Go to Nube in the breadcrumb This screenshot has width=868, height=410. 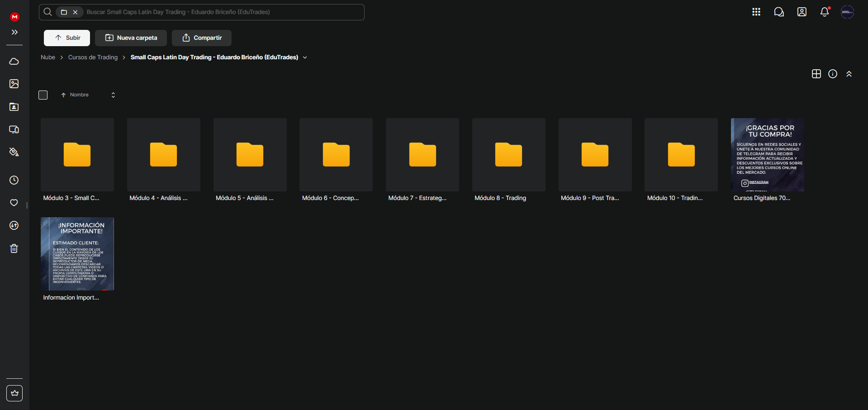(48, 57)
